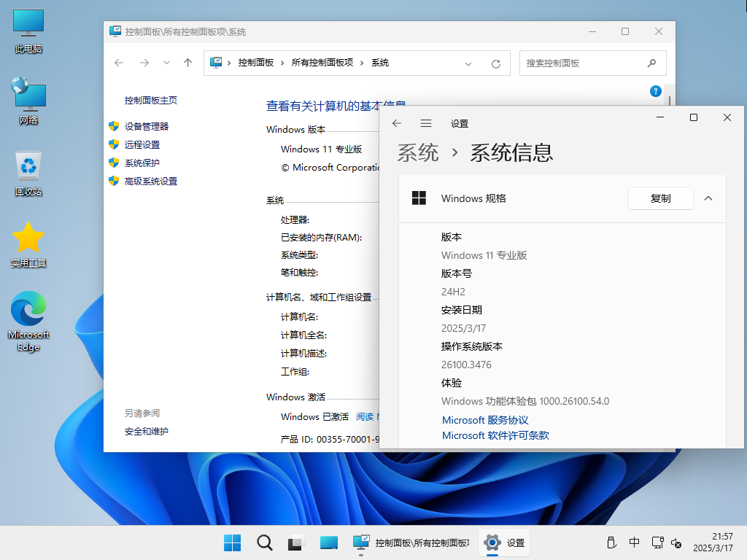The image size is (747, 560).
Task: Click the computer icon in address bar
Action: (216, 63)
